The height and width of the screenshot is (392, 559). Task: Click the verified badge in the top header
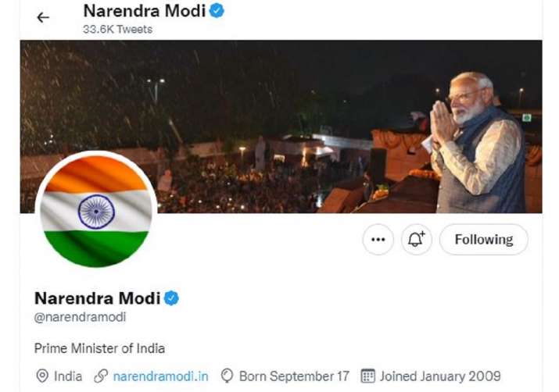click(217, 11)
